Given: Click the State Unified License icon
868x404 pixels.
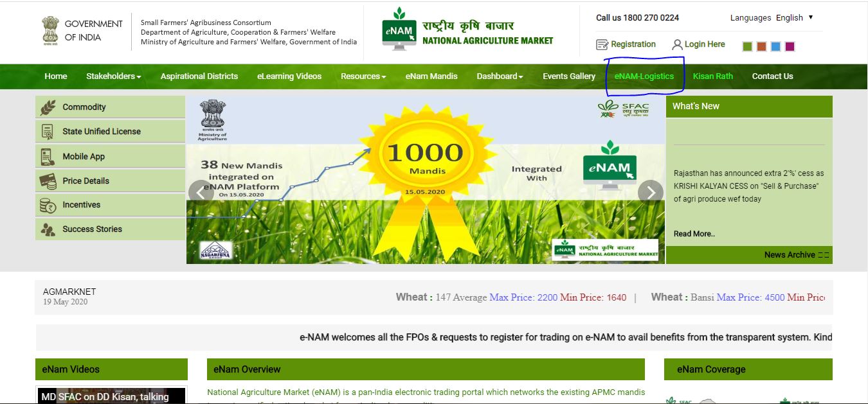Looking at the screenshot, I should pos(48,132).
